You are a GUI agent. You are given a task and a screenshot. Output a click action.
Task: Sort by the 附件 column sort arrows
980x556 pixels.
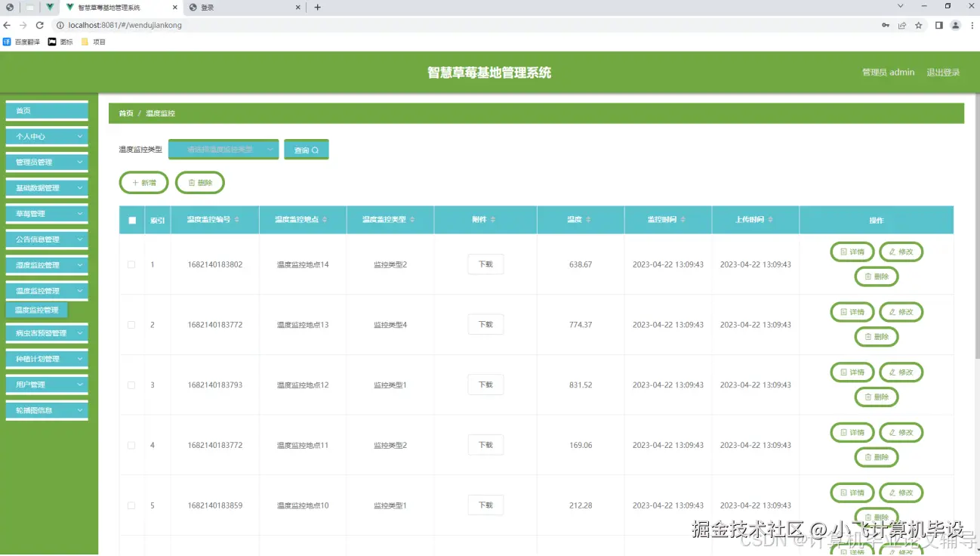(x=493, y=220)
